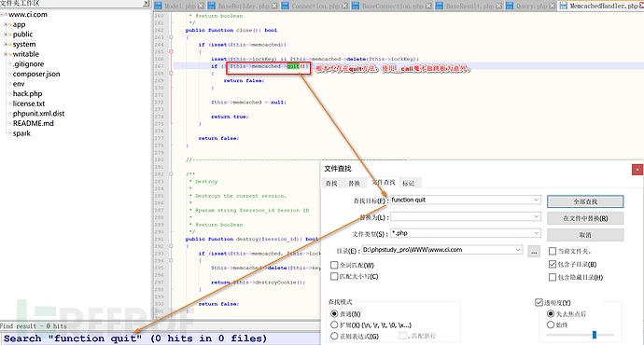Collapse the docblock fold at line 282
Screen dimensions: 644x345
(x=171, y=174)
